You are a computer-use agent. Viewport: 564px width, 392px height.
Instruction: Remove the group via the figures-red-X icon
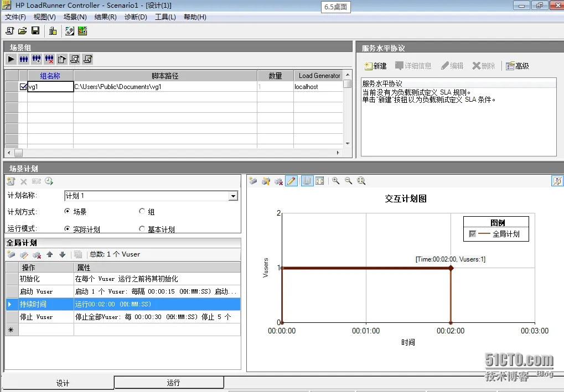pyautogui.click(x=49, y=59)
